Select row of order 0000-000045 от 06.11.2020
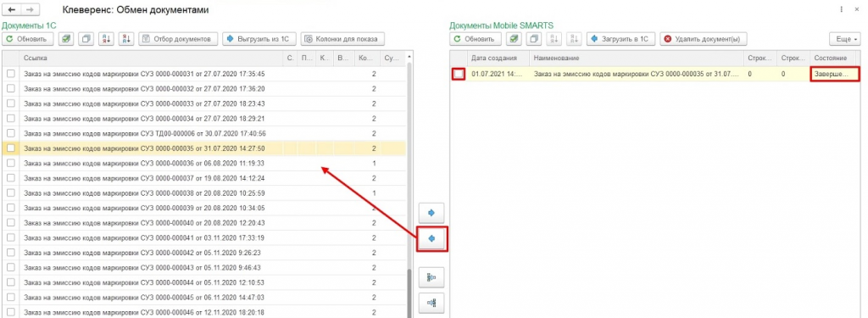868x318 pixels. point(203,298)
